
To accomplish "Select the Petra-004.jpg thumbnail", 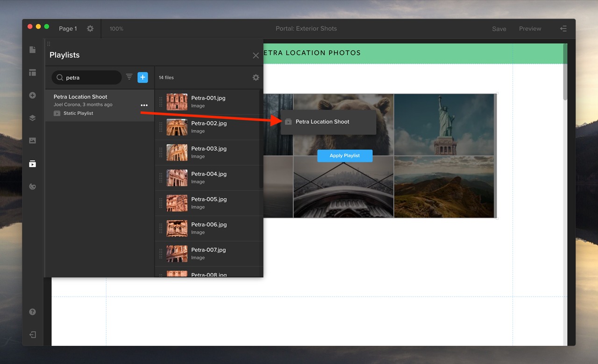I will 177,178.
